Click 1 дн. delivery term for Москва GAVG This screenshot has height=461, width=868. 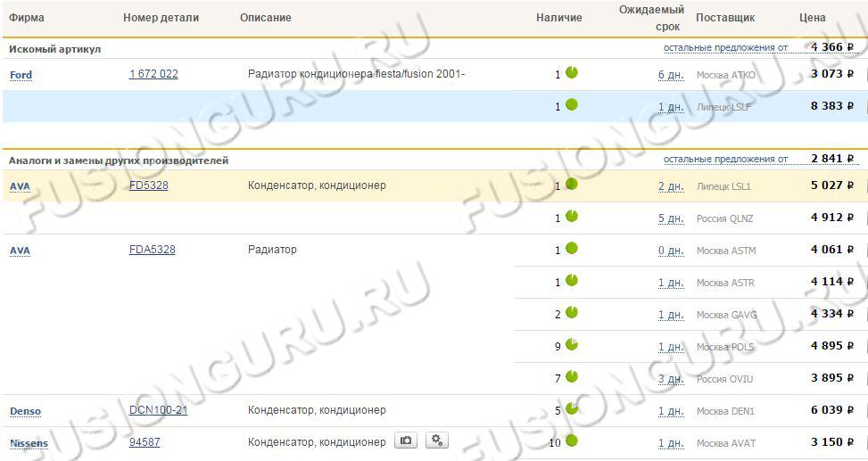coord(671,315)
